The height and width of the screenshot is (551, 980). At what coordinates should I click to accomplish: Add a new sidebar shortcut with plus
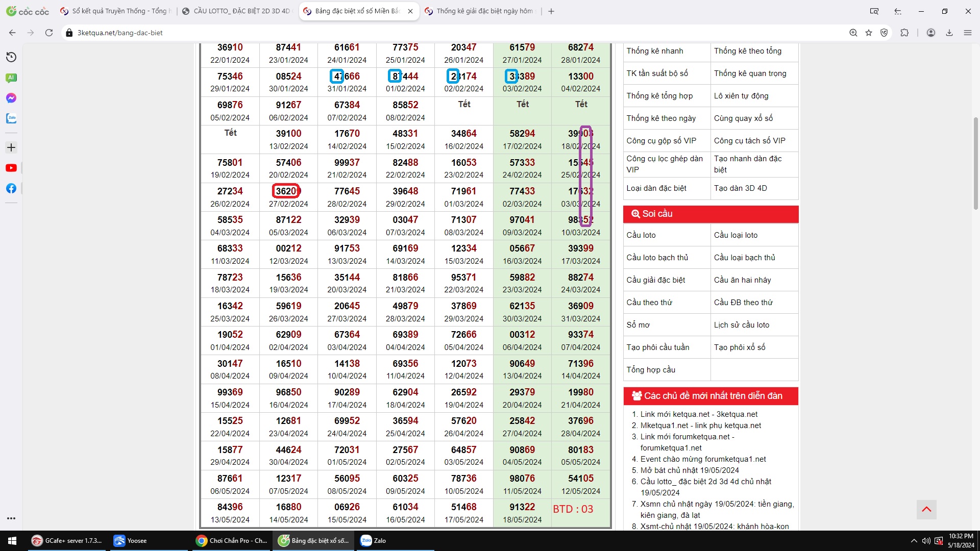[x=11, y=147]
